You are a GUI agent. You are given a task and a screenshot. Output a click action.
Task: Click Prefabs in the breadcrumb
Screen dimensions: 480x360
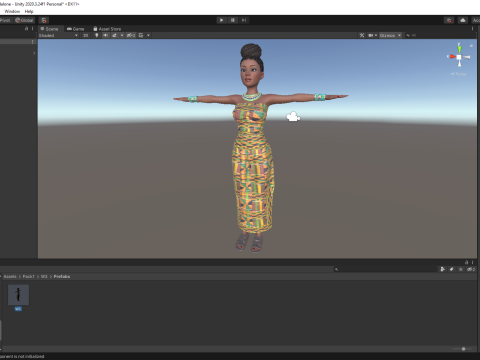click(62, 277)
